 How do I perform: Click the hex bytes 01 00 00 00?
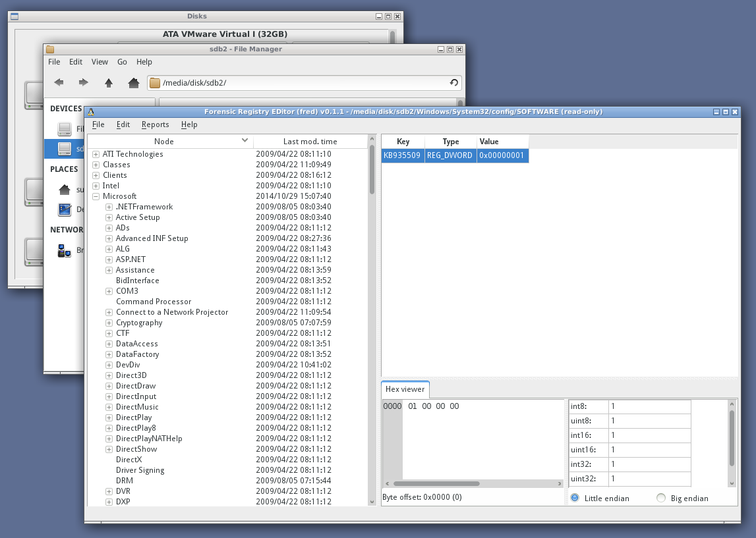tap(434, 406)
